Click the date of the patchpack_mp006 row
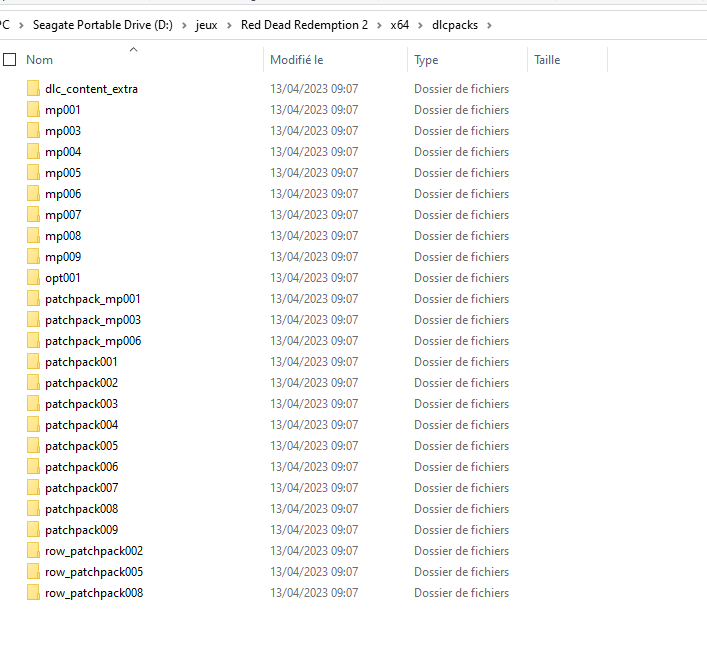This screenshot has height=657, width=707. (314, 340)
